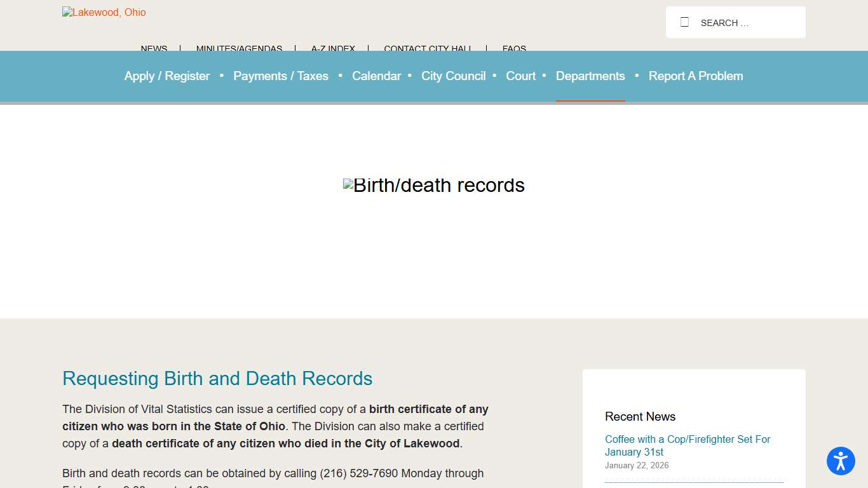Go to the Court section
The height and width of the screenshot is (488, 868).
[520, 76]
